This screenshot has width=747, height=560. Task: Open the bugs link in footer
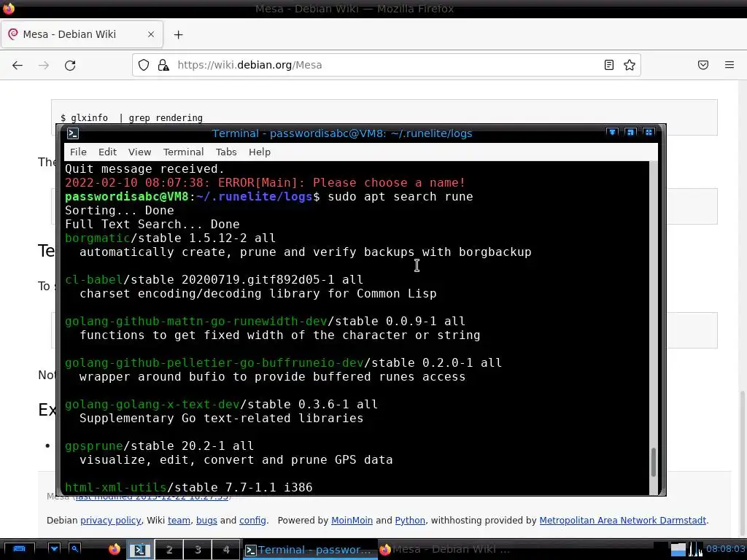206,521
